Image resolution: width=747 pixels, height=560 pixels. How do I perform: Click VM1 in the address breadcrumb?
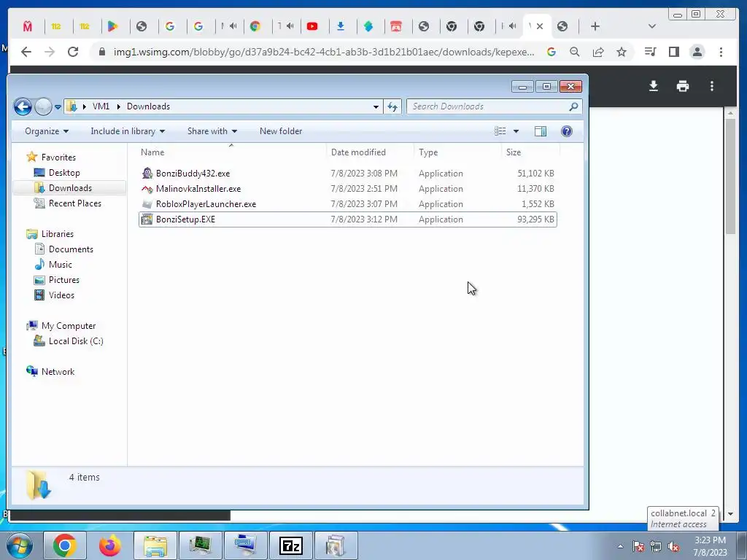tap(101, 106)
